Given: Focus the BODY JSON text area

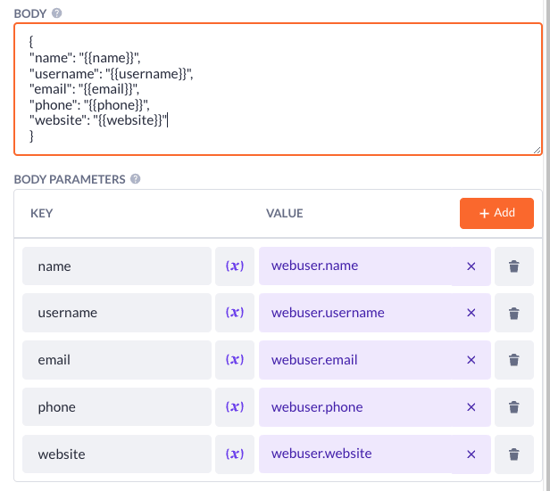Looking at the screenshot, I should coord(278,89).
